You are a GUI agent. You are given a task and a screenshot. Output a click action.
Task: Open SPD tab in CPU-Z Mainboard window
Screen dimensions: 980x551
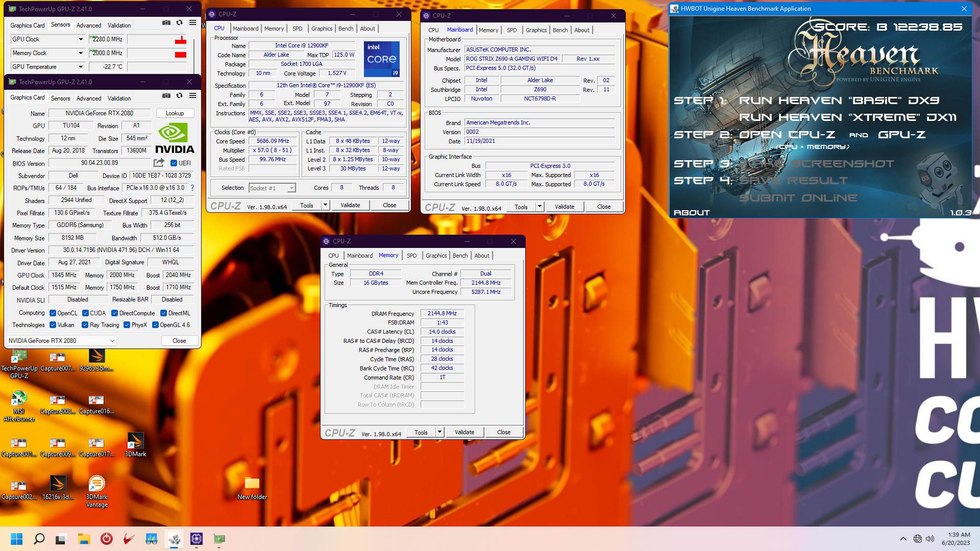[x=511, y=30]
